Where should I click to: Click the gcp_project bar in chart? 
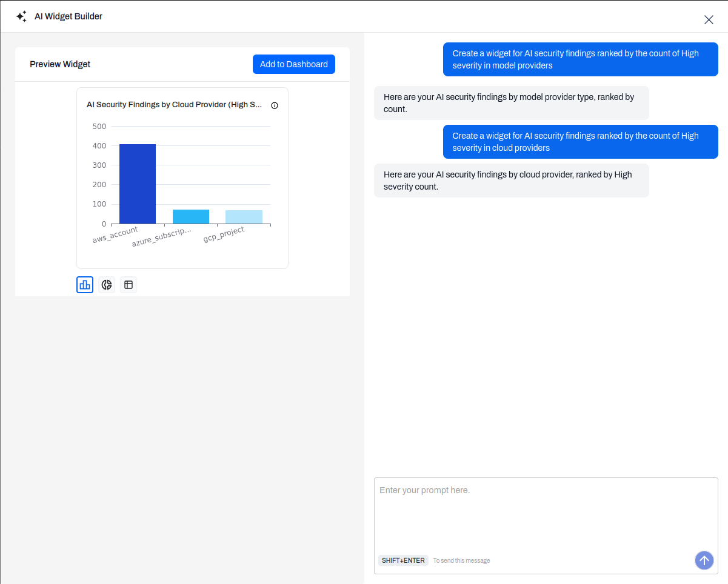[x=244, y=217]
